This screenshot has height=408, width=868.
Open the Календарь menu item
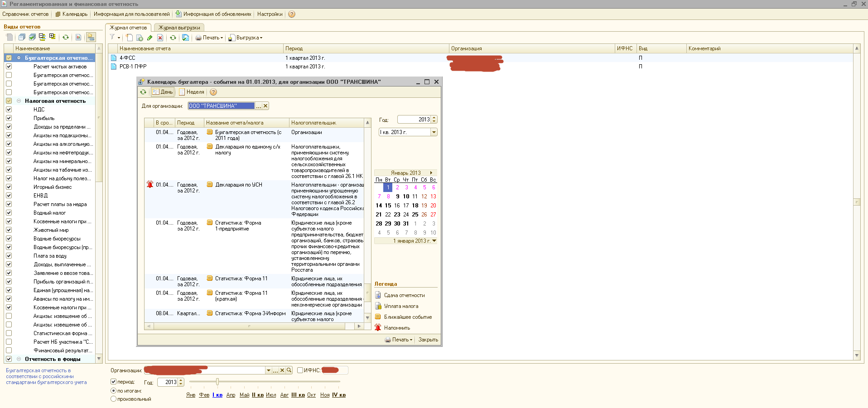coord(72,14)
